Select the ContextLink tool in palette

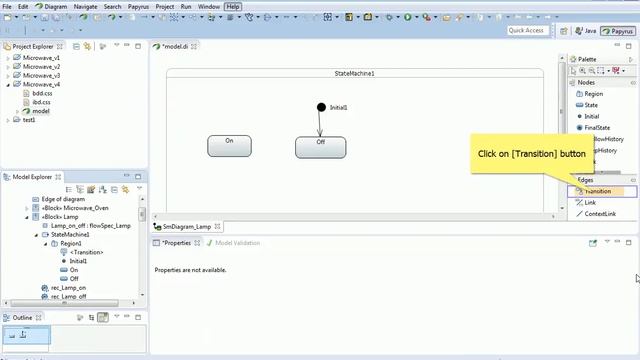(x=596, y=214)
